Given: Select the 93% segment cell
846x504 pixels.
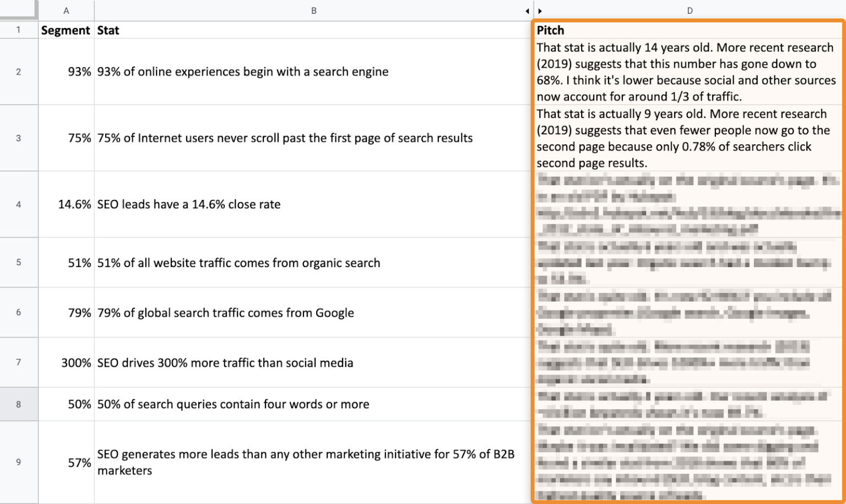Looking at the screenshot, I should [x=66, y=72].
